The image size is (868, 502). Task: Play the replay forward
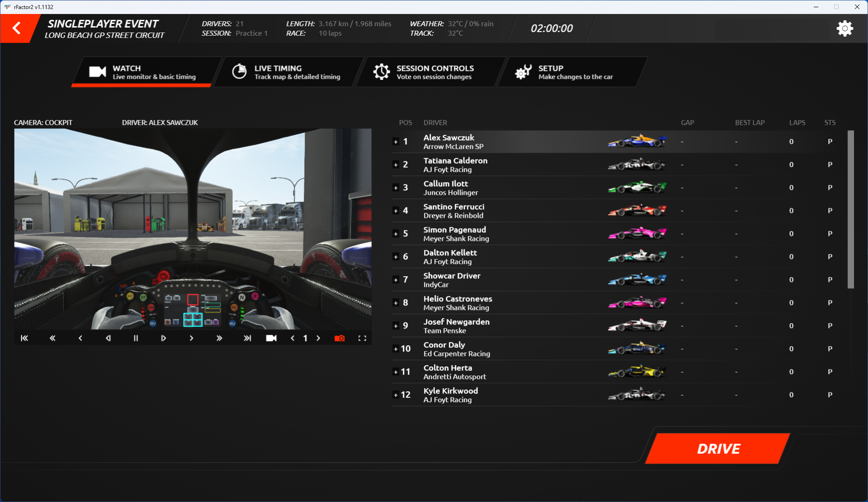click(x=191, y=338)
